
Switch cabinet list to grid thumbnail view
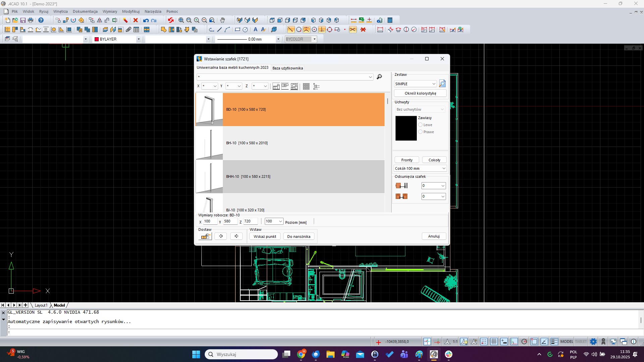pyautogui.click(x=306, y=87)
